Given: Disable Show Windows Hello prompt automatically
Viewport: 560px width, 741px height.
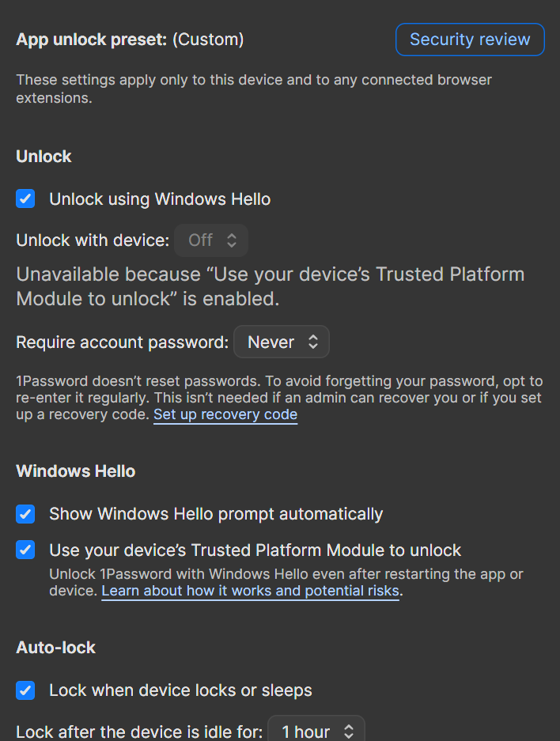Looking at the screenshot, I should coord(26,514).
